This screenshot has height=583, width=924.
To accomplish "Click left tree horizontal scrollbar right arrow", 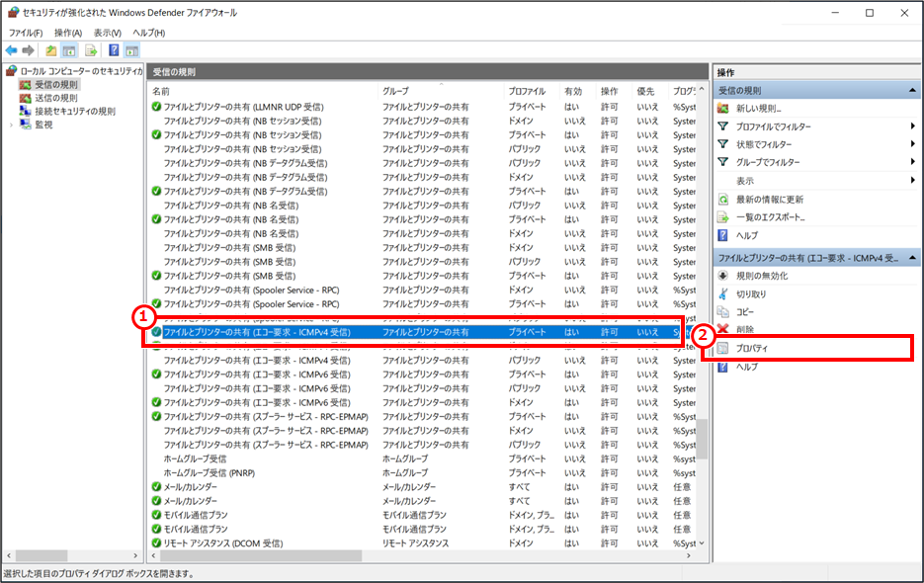I will 135,556.
